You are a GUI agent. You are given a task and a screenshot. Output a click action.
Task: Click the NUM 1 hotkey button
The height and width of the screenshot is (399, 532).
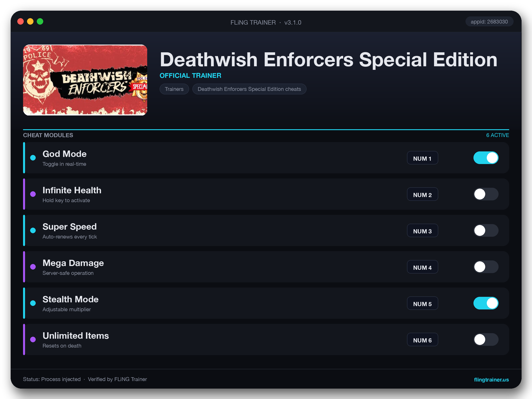pyautogui.click(x=422, y=158)
